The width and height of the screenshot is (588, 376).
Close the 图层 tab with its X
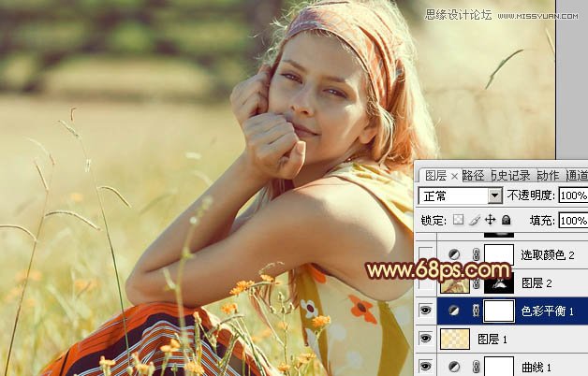[x=454, y=176]
